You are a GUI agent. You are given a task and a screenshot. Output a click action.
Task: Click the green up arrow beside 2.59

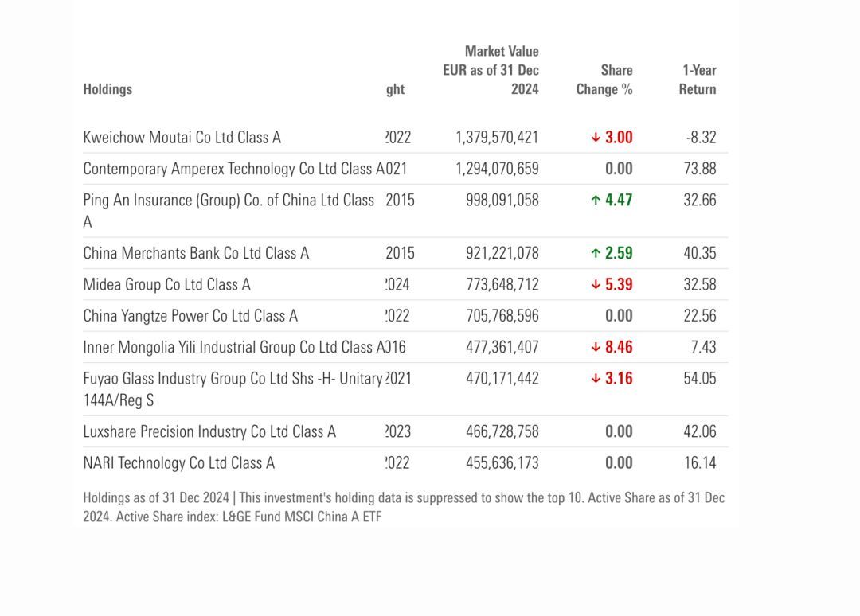(596, 254)
